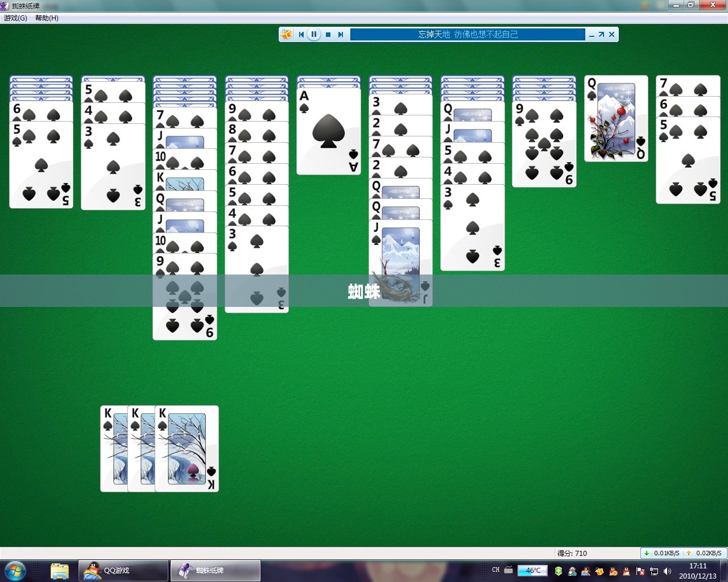Click the song lyric display bar
The width and height of the screenshot is (728, 582).
468,35
